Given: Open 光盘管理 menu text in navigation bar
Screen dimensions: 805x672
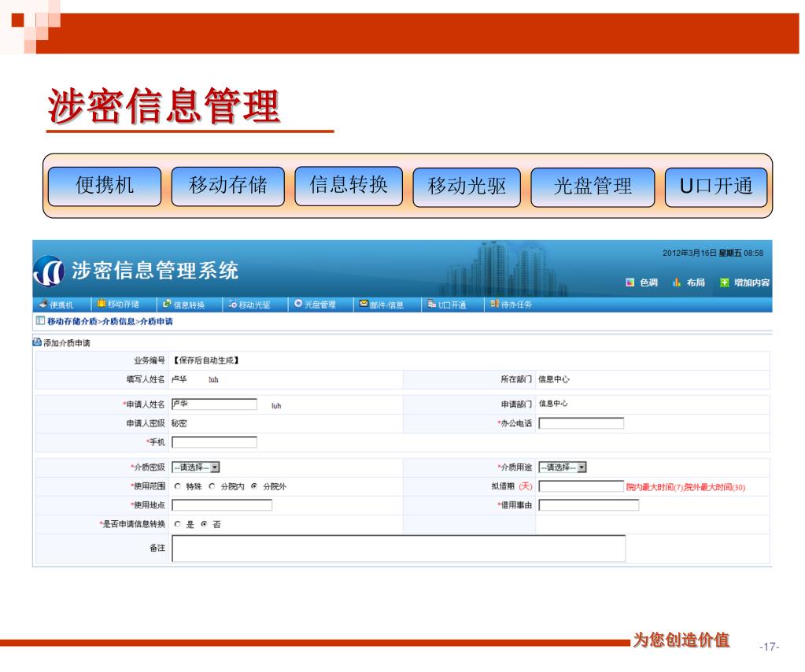Looking at the screenshot, I should (x=320, y=305).
